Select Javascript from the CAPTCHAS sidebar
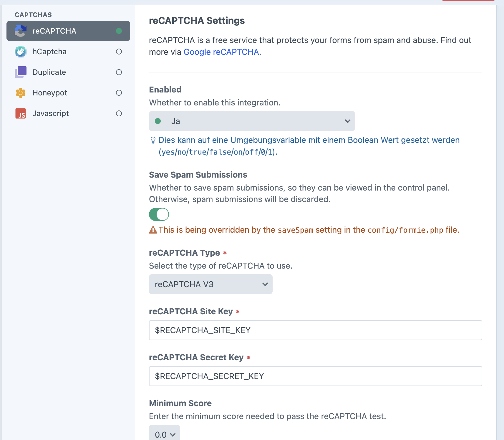 [50, 113]
